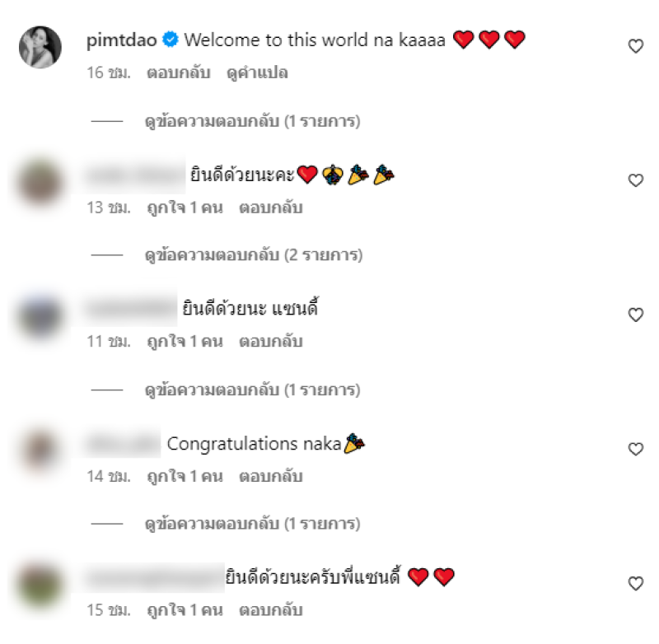Reply to the 'Congratulations naka' comment
The image size is (659, 644).
271,476
